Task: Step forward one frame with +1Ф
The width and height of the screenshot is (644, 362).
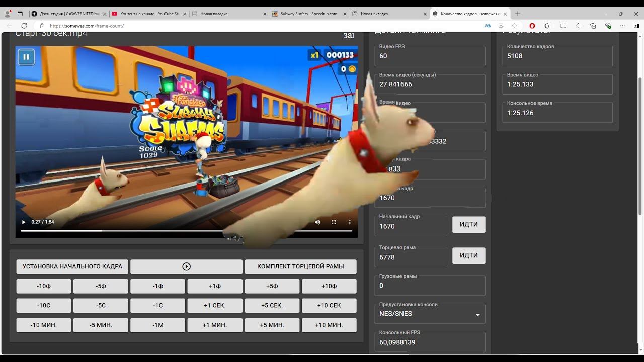Action: point(215,286)
